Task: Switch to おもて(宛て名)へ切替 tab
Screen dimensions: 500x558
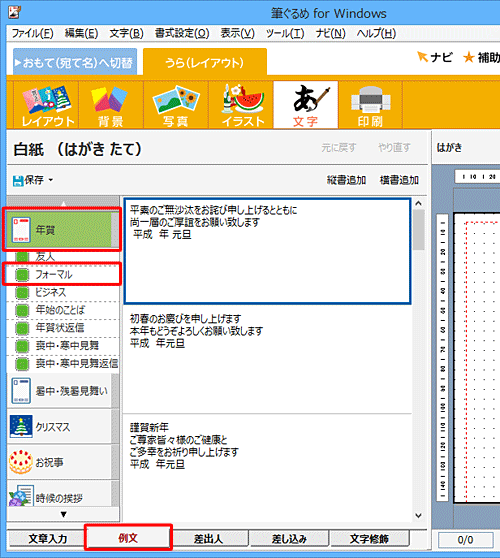Action: [75, 62]
